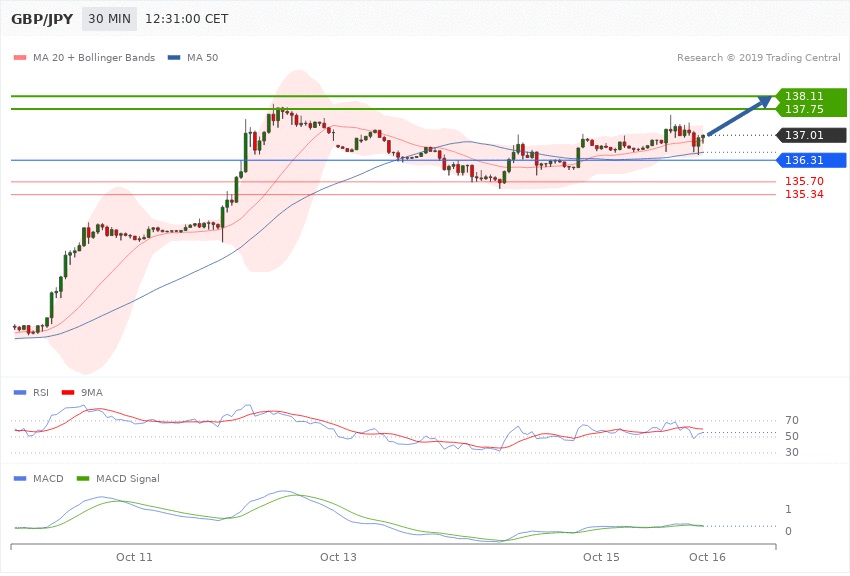Viewport: 850px width, 576px height.
Task: Toggle the 9MA series label
Action: click(x=92, y=393)
